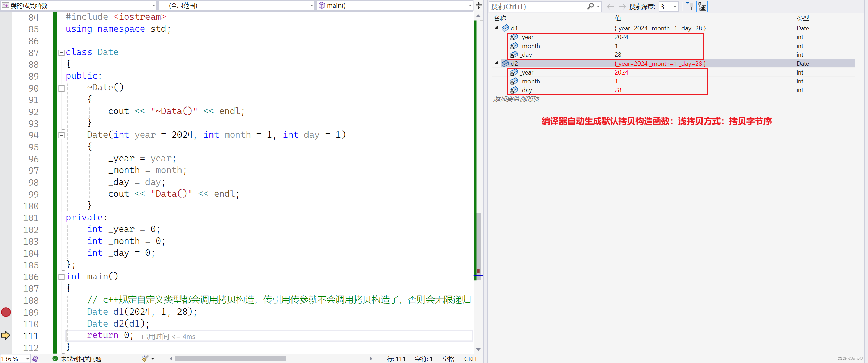
Task: Click the CRLF line ending indicator
Action: (471, 359)
